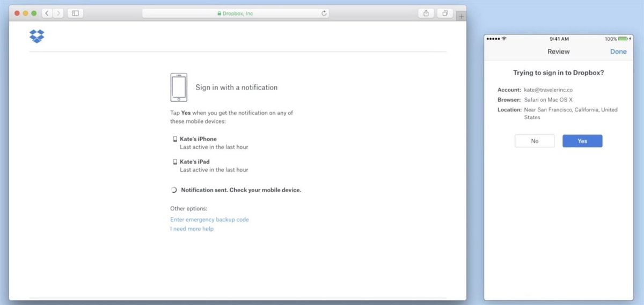Click the green secure lock icon
The width and height of the screenshot is (644, 305).
[219, 13]
